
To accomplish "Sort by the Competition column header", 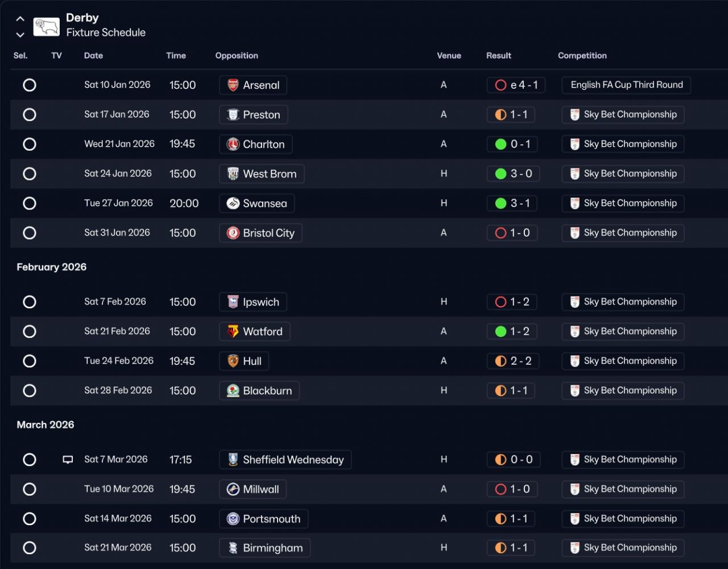I will (x=582, y=55).
